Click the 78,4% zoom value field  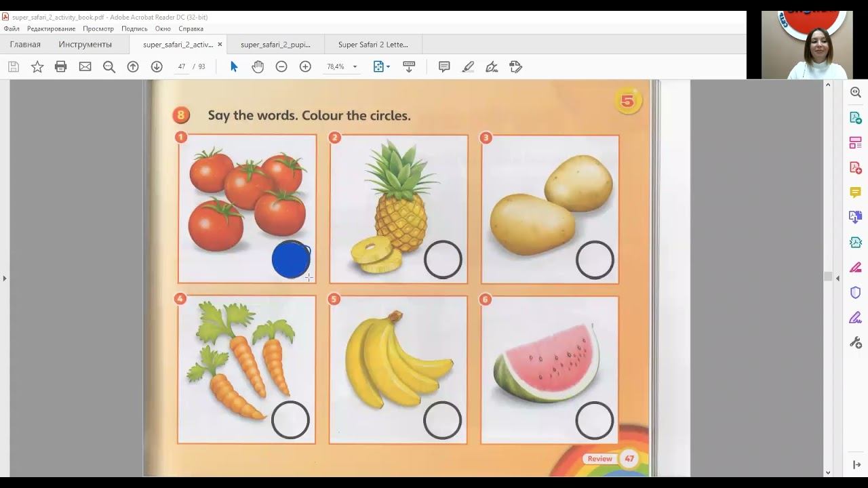click(336, 66)
